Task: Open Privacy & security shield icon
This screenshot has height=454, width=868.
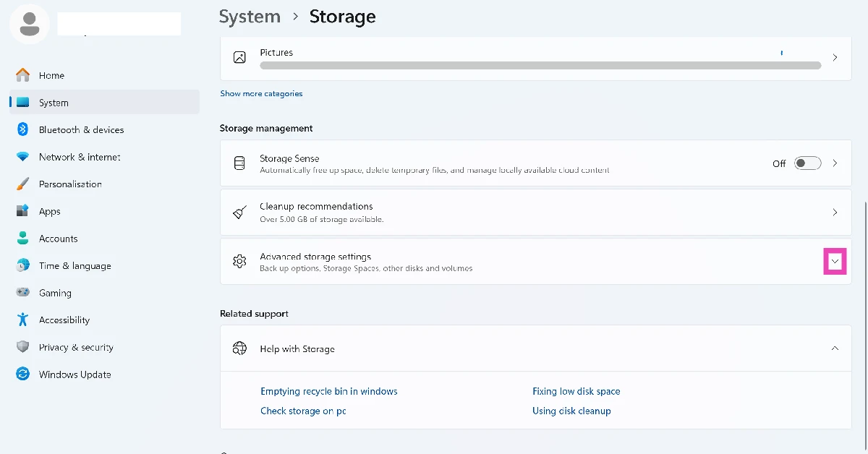Action: pos(22,347)
